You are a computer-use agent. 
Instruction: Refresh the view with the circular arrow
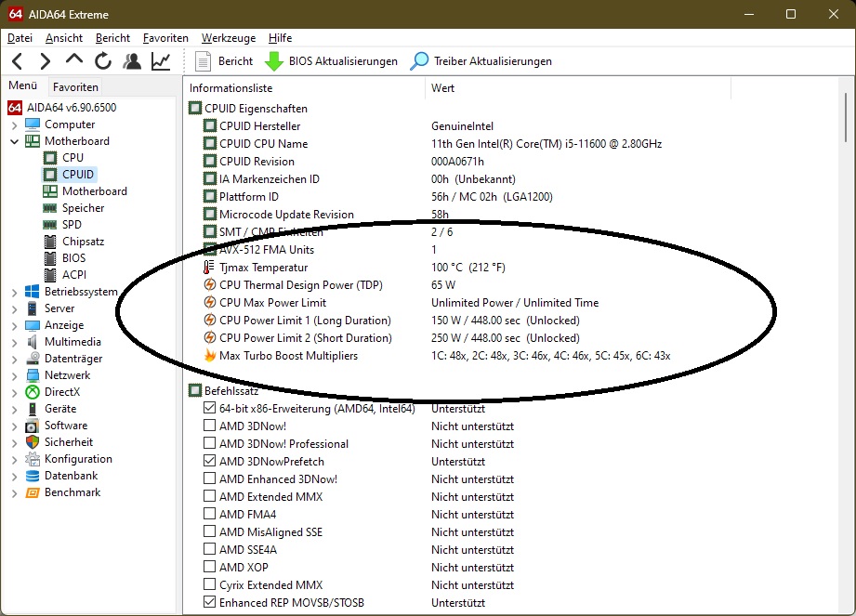pyautogui.click(x=102, y=61)
